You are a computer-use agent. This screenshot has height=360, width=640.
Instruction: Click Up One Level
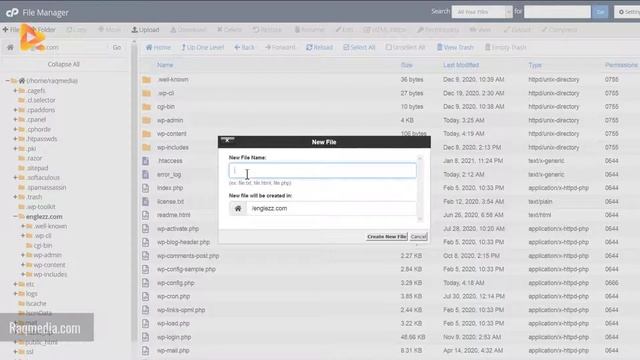tap(203, 47)
